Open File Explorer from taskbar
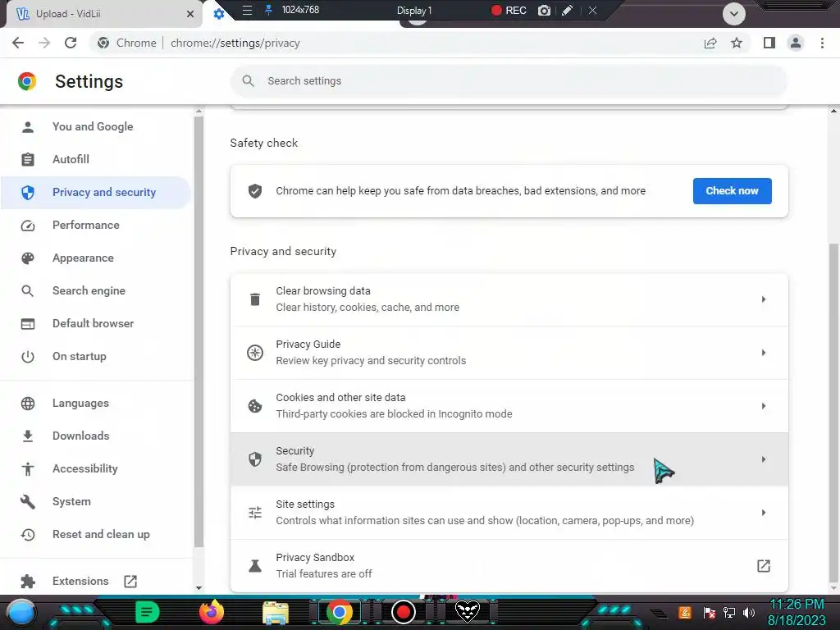The image size is (840, 630). pyautogui.click(x=276, y=613)
